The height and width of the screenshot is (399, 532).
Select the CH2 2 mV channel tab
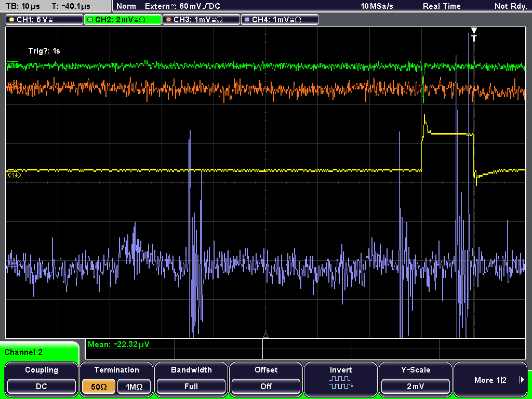tap(123, 20)
